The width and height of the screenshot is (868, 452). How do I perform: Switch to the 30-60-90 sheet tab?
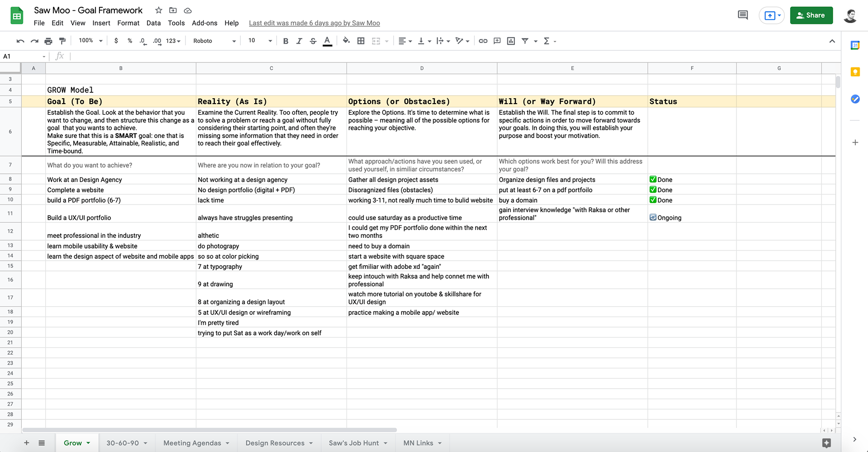(x=127, y=443)
